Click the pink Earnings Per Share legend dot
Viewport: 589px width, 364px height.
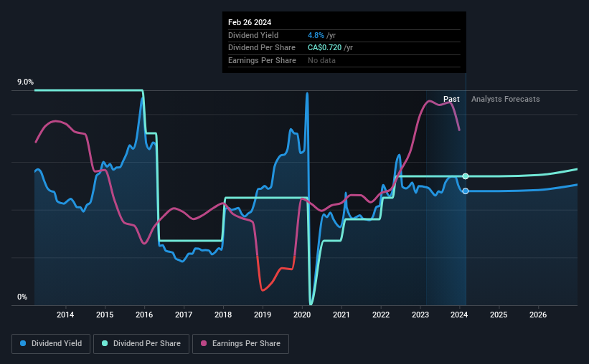click(x=204, y=343)
